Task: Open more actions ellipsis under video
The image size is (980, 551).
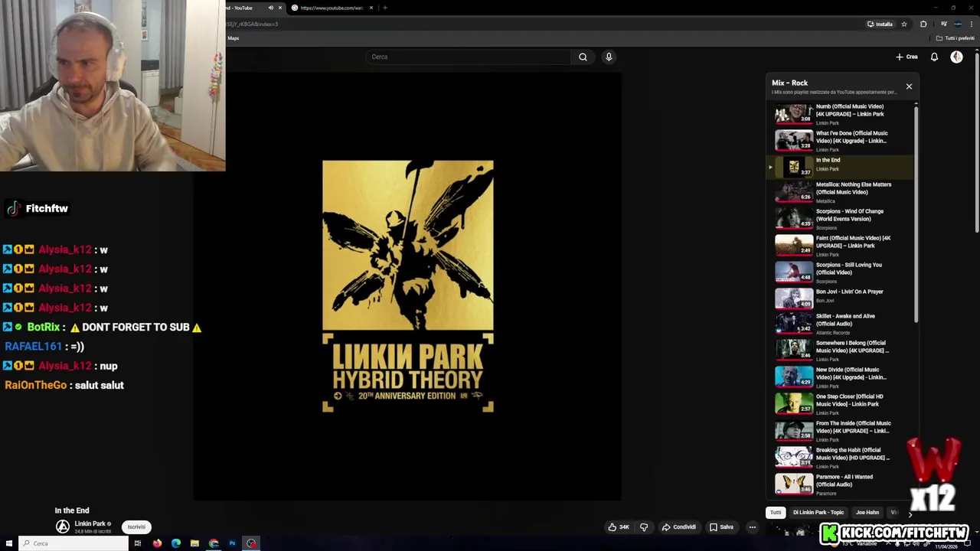Action: click(x=753, y=527)
